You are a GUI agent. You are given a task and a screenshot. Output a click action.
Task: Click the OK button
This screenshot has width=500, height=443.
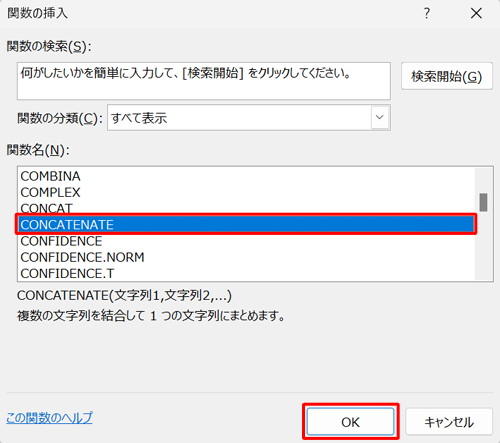pyautogui.click(x=350, y=422)
